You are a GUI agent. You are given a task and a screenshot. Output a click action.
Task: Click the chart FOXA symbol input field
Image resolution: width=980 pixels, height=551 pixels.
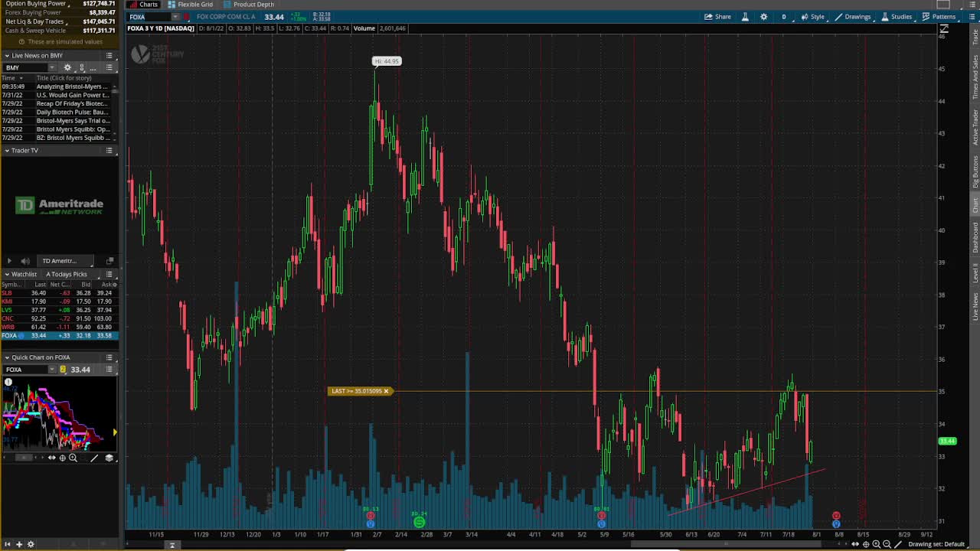pyautogui.click(x=149, y=17)
